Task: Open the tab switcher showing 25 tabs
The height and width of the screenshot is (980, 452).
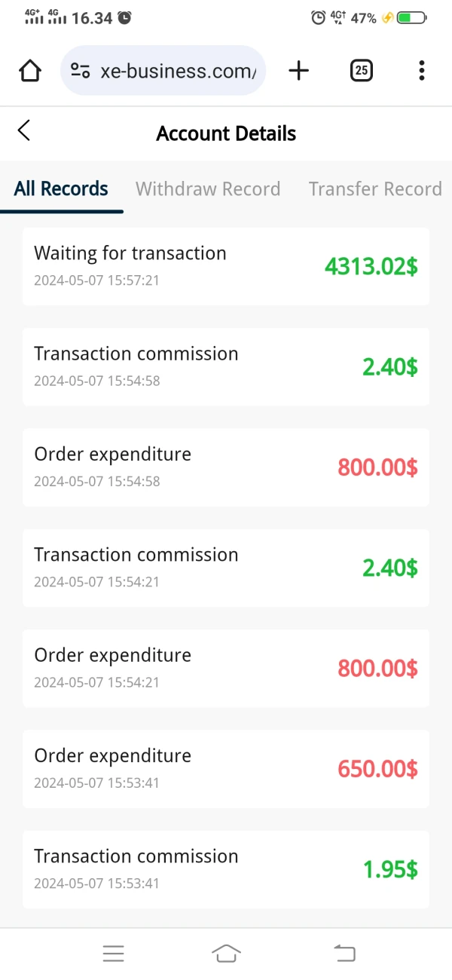Action: pyautogui.click(x=362, y=71)
